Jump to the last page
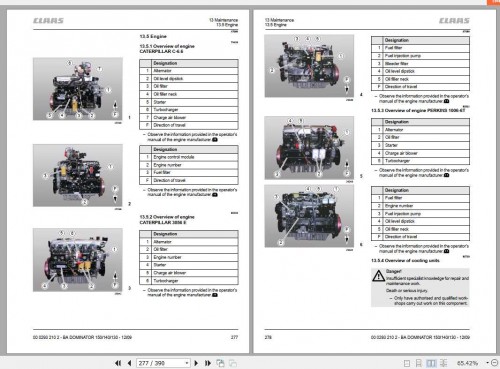Image resolution: width=500 pixels, height=369 pixels. 208,363
